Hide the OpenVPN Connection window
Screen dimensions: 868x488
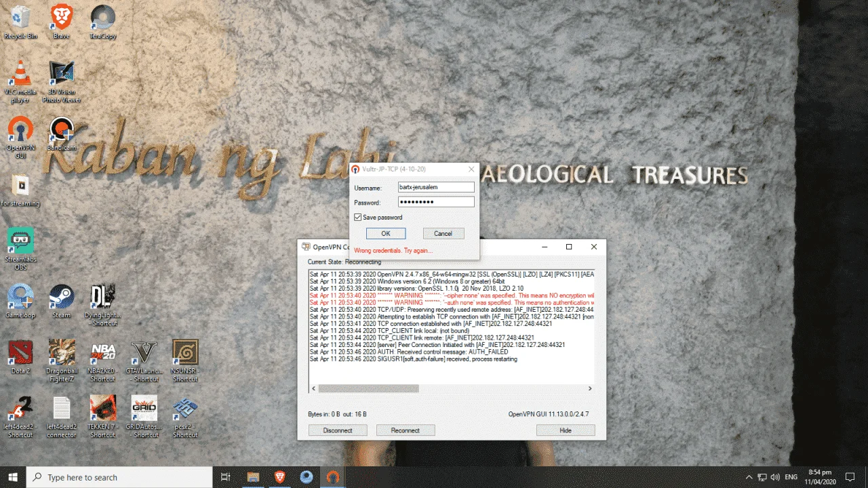(566, 430)
